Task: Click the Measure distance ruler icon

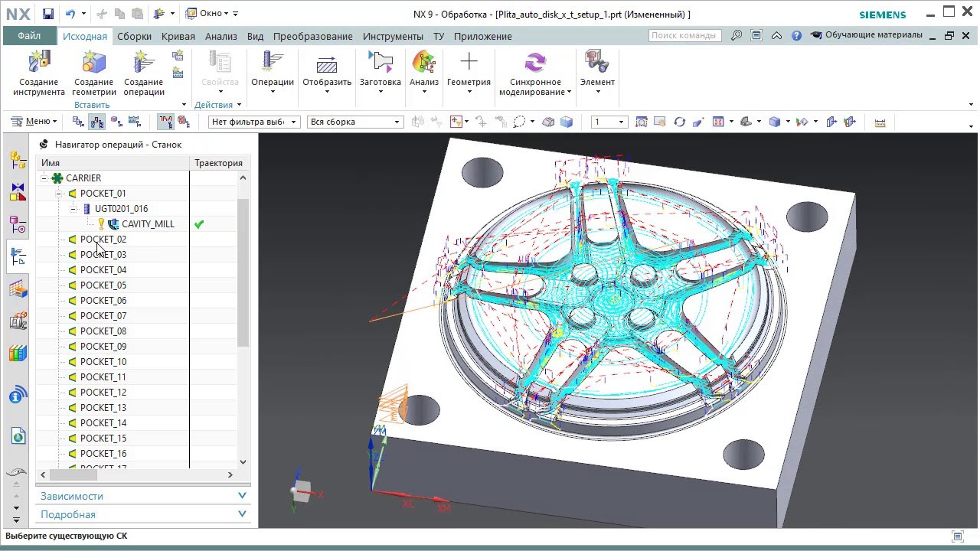Action: (x=880, y=122)
